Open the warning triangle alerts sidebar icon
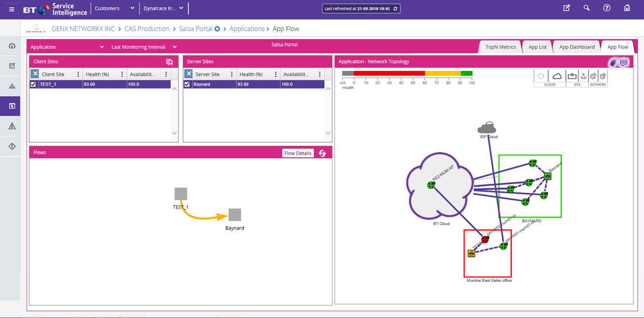Viewport: 644px width, 318px height. tap(12, 126)
